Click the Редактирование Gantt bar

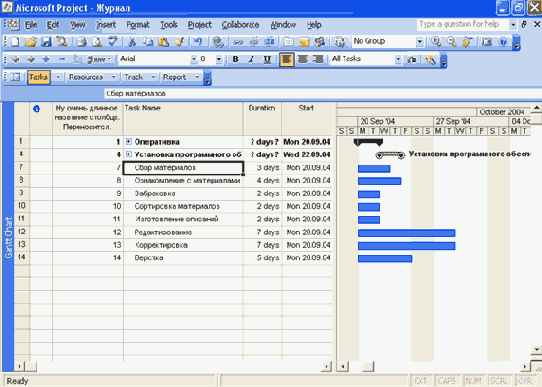406,233
